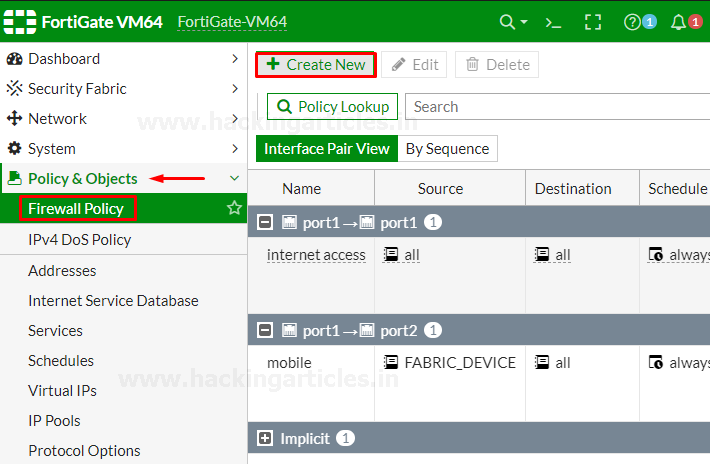Click the port2 interface icon in group header
The height and width of the screenshot is (464, 710).
pos(367,330)
